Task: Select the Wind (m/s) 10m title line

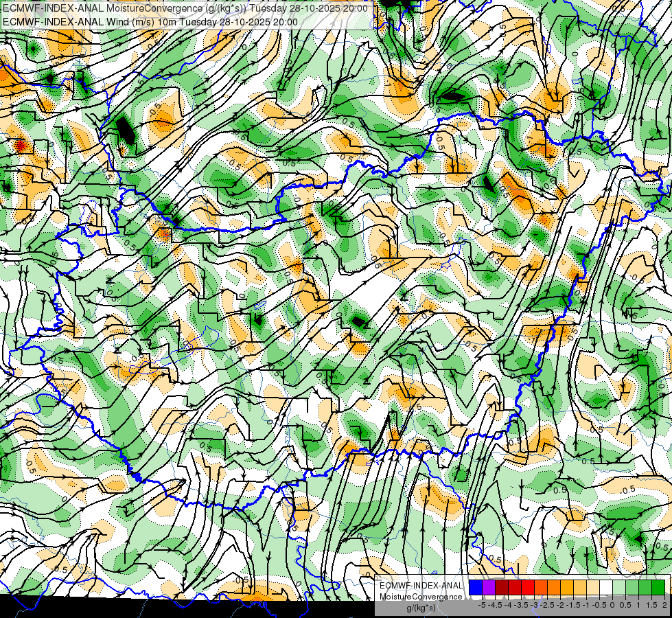Action: pos(150,22)
